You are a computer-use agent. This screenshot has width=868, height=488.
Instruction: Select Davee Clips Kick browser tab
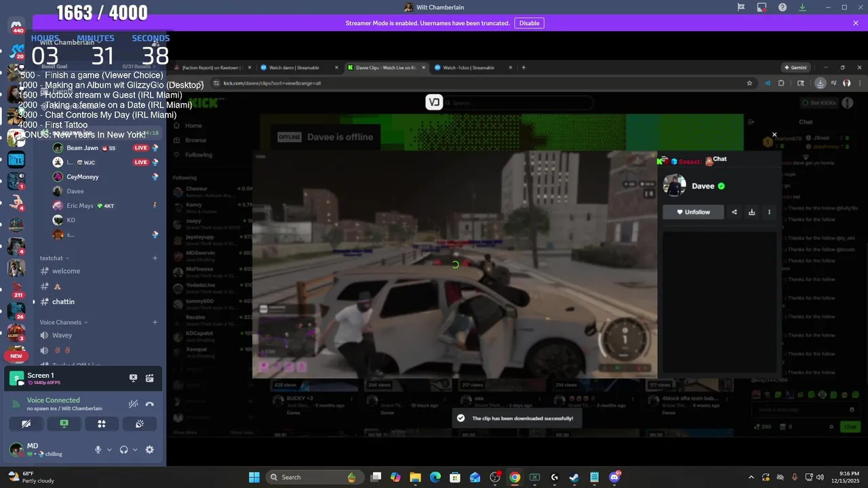(x=387, y=68)
